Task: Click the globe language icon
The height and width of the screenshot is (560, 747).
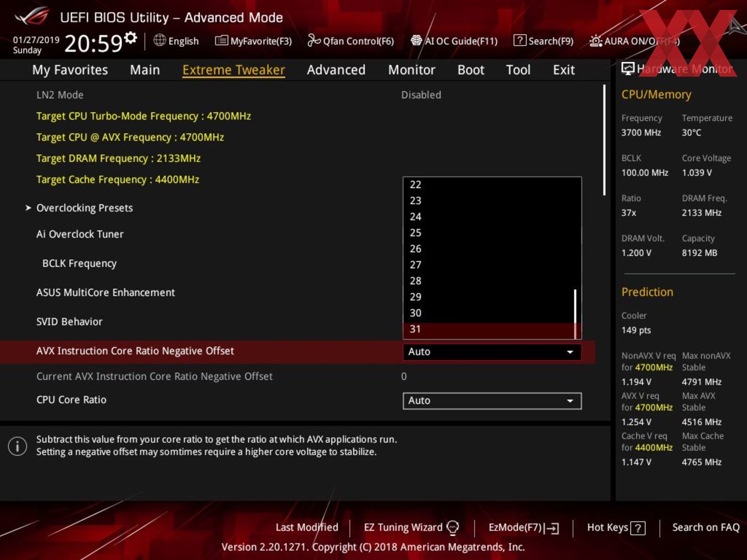Action: [159, 40]
